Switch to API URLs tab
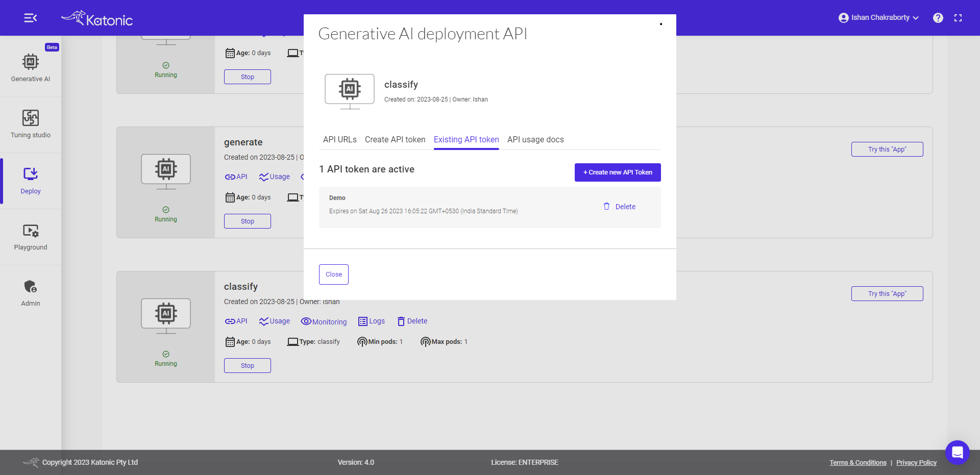This screenshot has width=980, height=475. [x=340, y=140]
